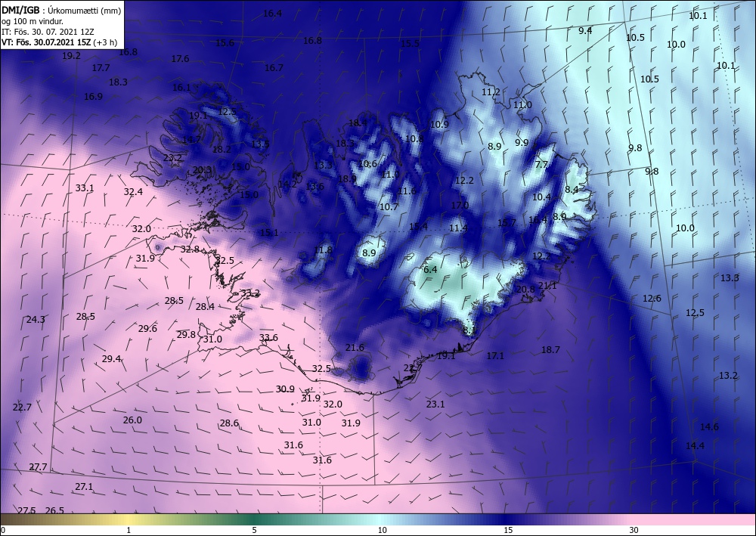Screen dimensions: 756x536
Task: Click the 14.2 value on the map
Action: [288, 184]
